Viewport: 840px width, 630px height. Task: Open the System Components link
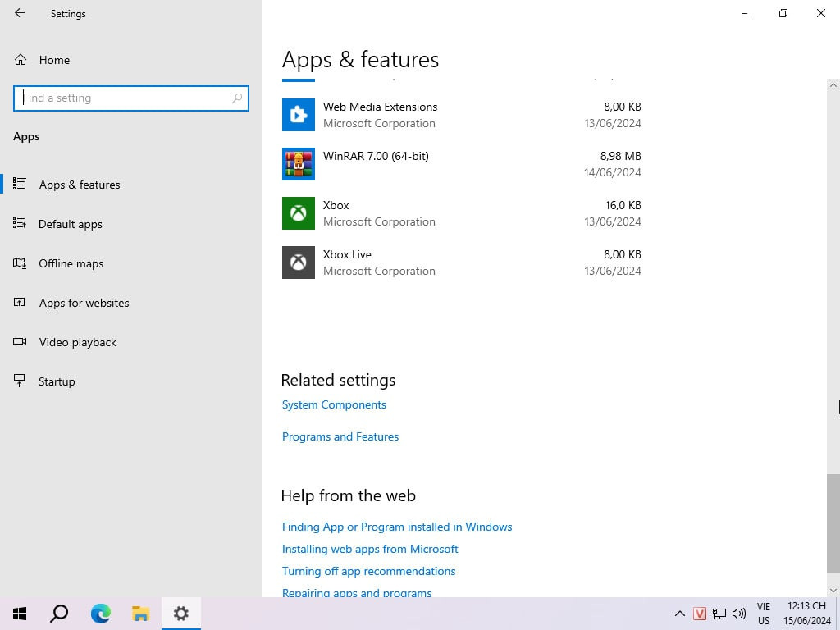tap(334, 404)
